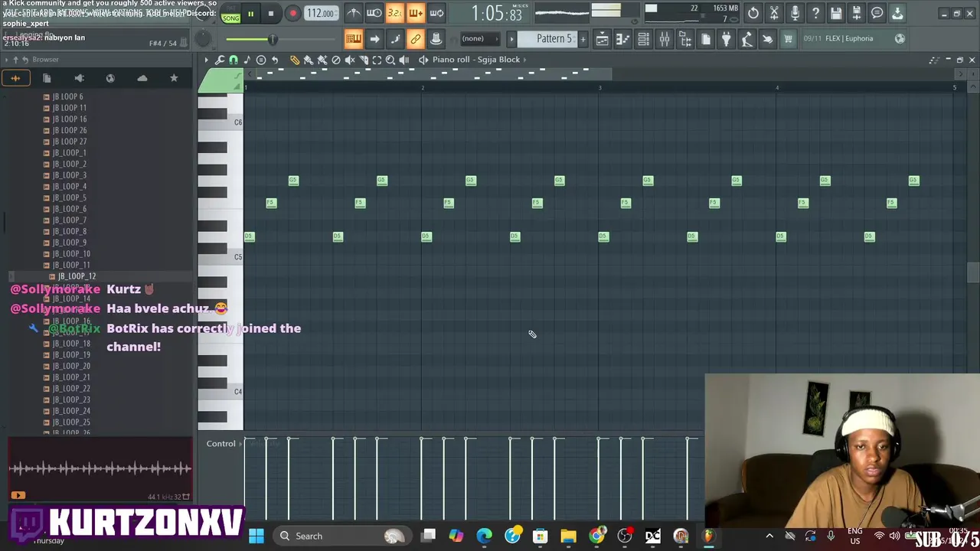
Task: Toggle the 3-2-1 recording countdown
Action: point(394,13)
